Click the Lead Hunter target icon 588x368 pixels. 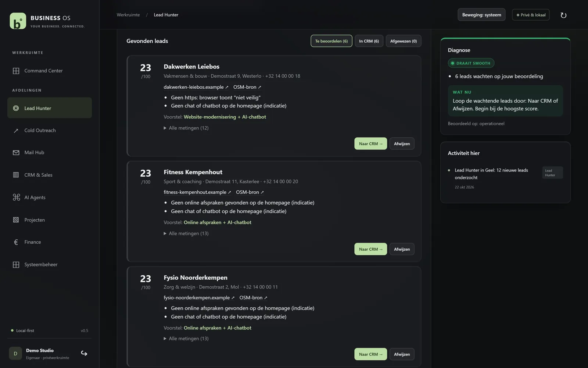(16, 108)
